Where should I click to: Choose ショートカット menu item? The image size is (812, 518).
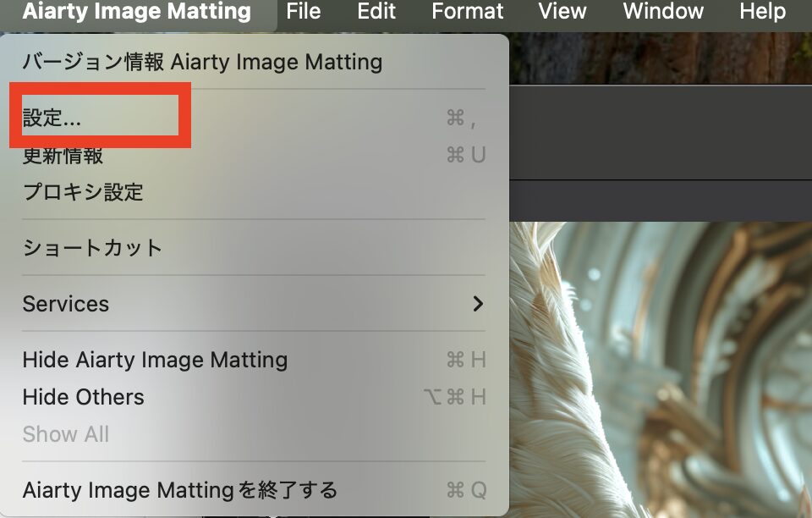254,248
